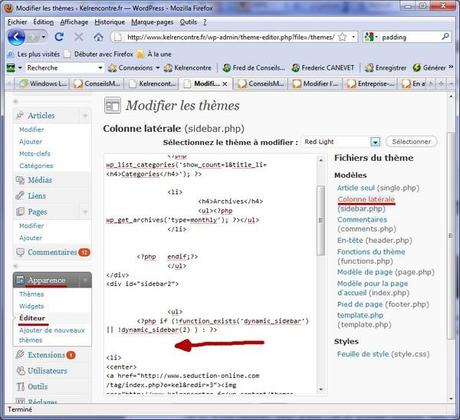Click the search magnifier icon
Viewport: 460px width, 420px height.
(x=445, y=37)
